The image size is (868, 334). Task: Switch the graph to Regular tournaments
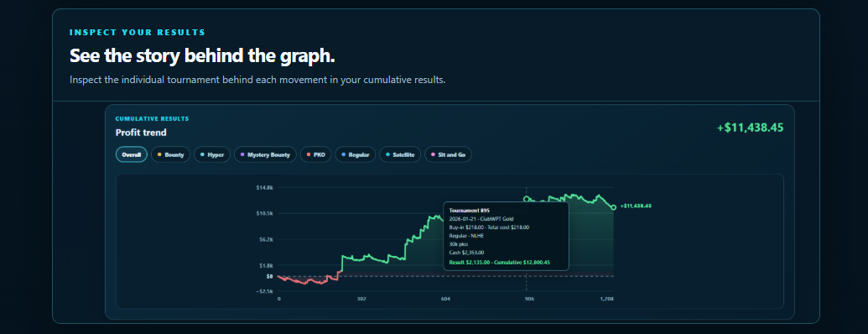point(356,154)
